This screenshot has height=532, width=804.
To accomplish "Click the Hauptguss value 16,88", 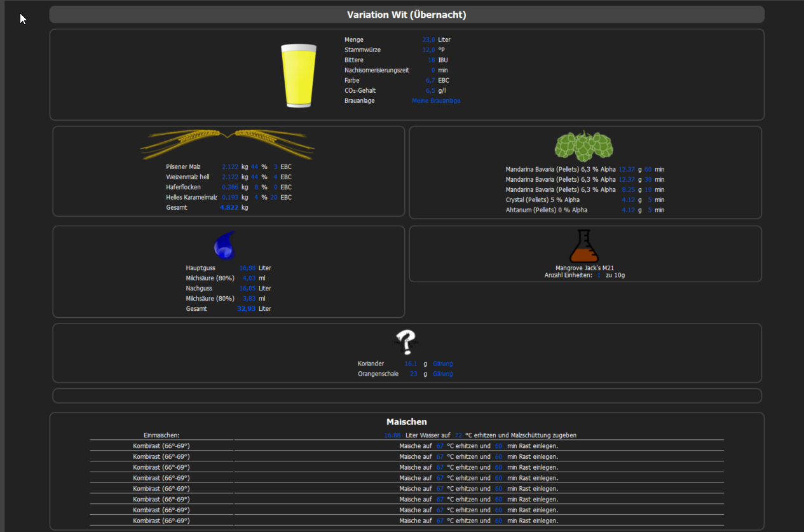I will coord(247,268).
